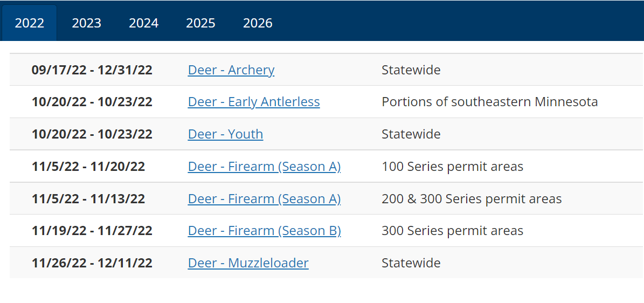
Task: Select the 11/19/22 - 11/27/22 date cell
Action: pos(92,231)
